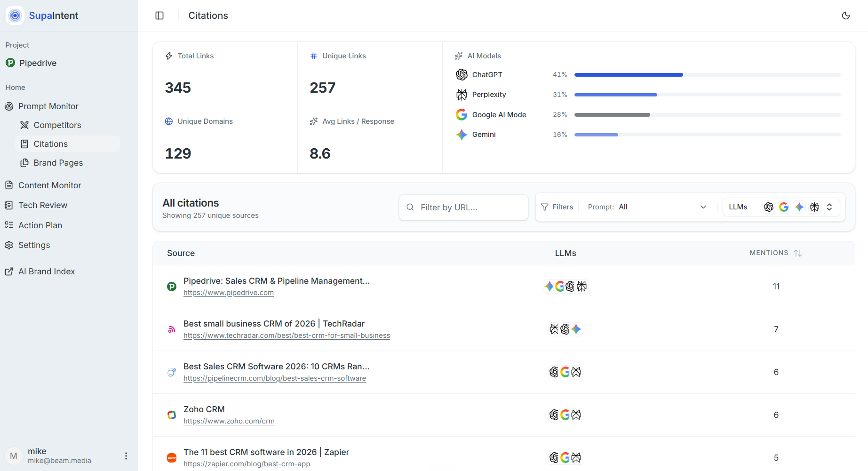Click the ChatGPT icon in AI Models
This screenshot has width=868, height=471.
tap(462, 75)
